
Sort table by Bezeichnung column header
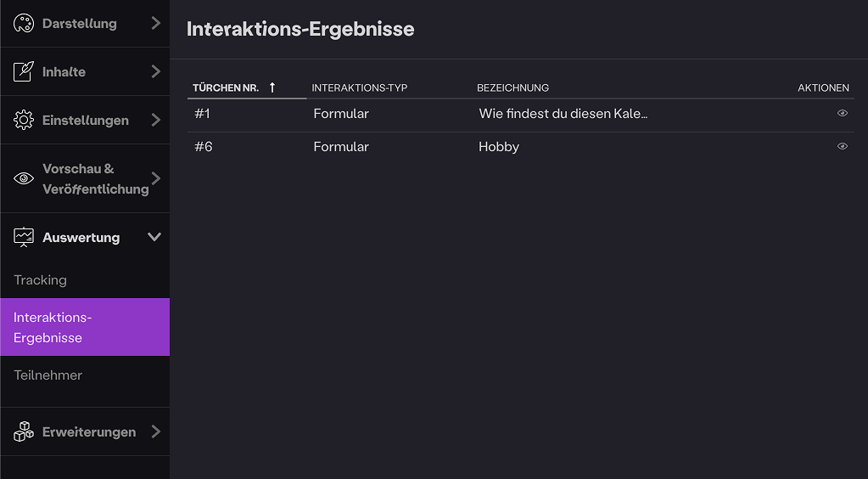pos(512,87)
